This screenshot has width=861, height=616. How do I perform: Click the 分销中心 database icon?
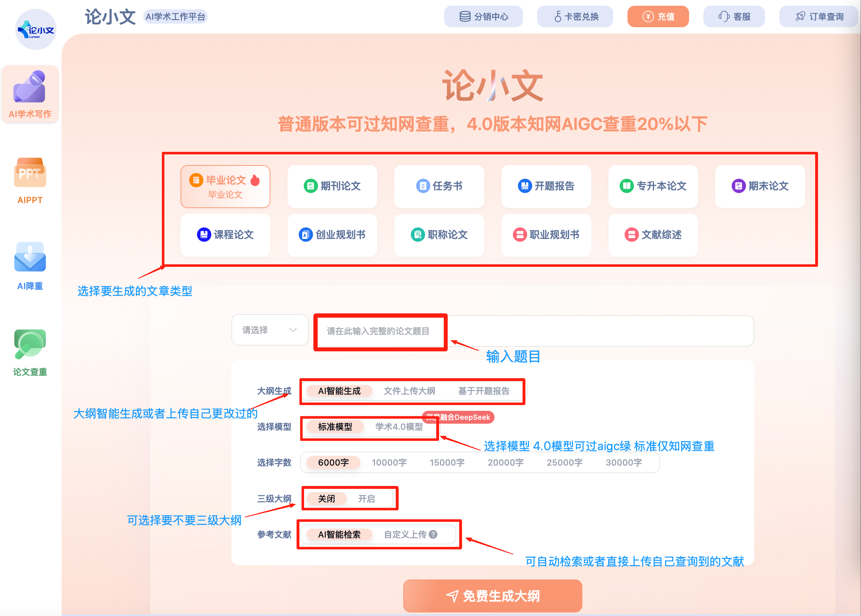point(465,17)
